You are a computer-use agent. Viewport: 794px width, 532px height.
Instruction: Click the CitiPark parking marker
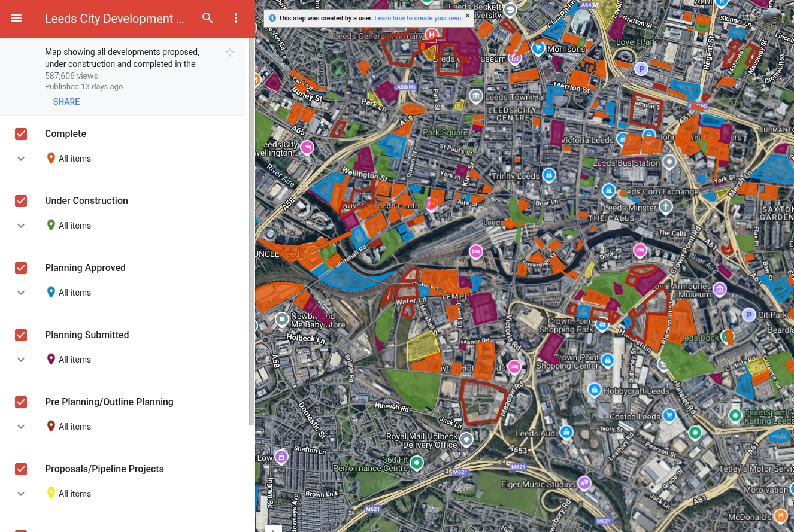[x=748, y=314]
